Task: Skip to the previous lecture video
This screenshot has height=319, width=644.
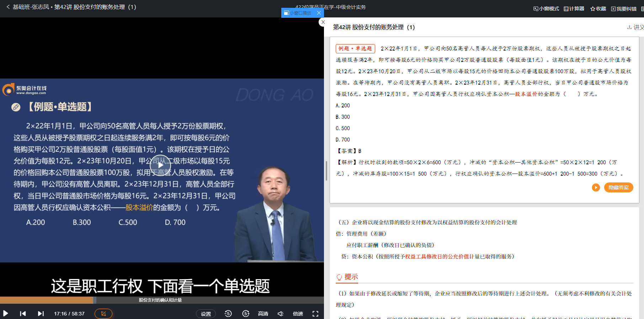Action: coord(23,313)
